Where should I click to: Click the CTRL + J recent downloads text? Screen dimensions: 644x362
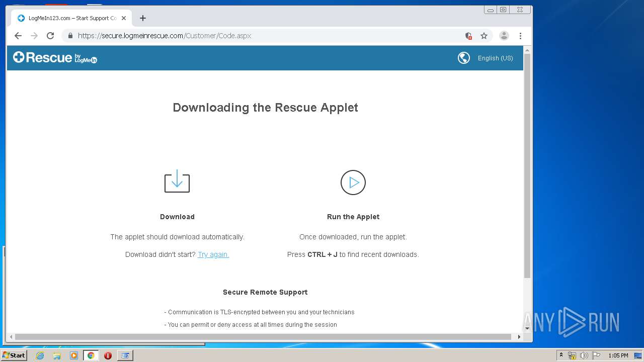click(353, 254)
